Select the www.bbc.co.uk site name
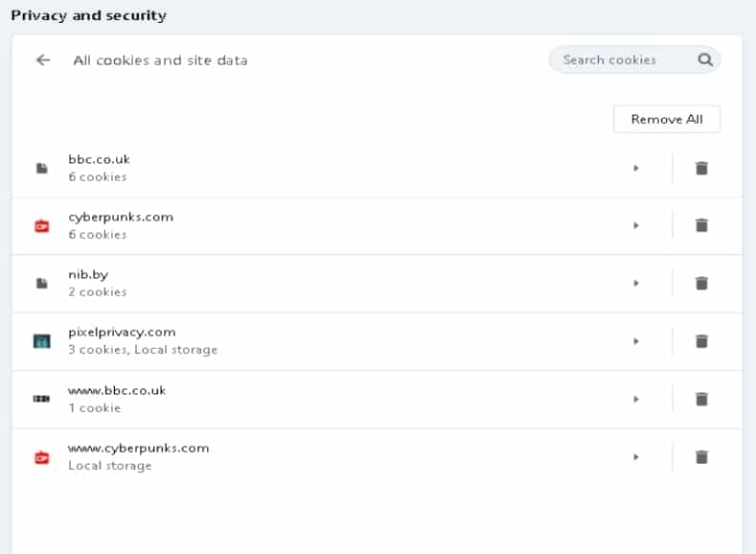The image size is (756, 554). (117, 390)
